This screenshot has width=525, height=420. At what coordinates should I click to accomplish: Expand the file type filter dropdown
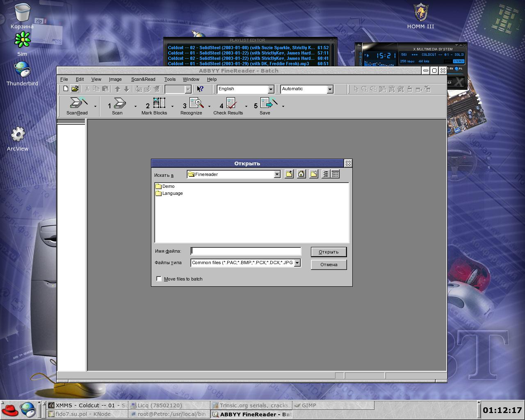pyautogui.click(x=297, y=263)
